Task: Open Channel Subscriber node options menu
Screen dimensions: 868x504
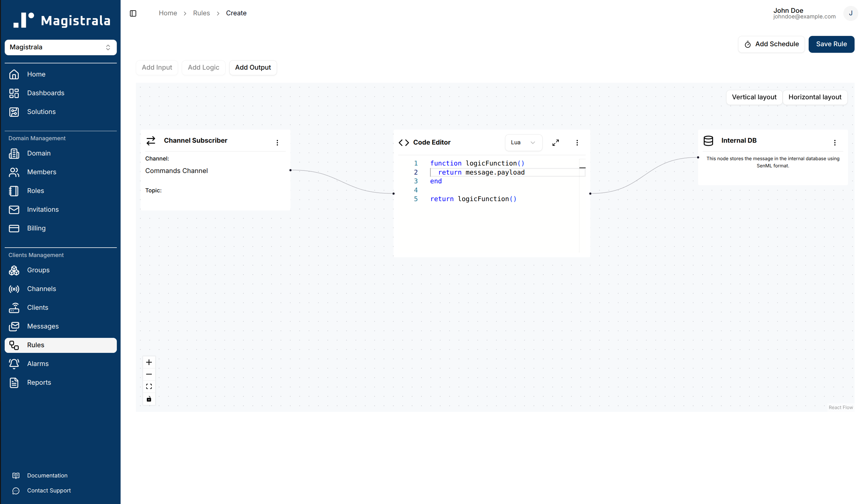Action: (277, 142)
